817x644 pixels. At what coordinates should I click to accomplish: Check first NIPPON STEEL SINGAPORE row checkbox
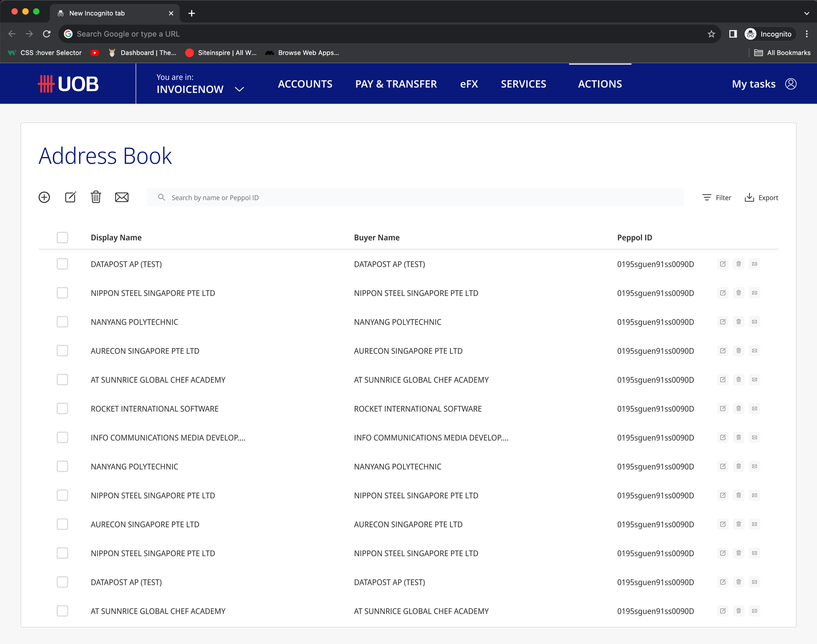point(62,293)
